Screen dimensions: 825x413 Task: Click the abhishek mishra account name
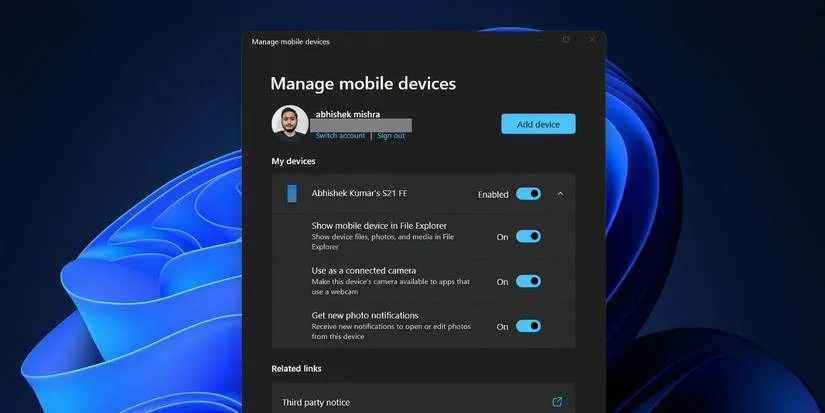[x=348, y=114]
